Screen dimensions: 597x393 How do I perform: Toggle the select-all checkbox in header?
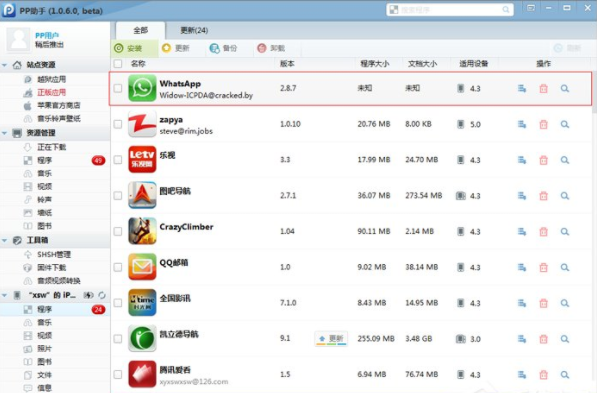pos(118,64)
